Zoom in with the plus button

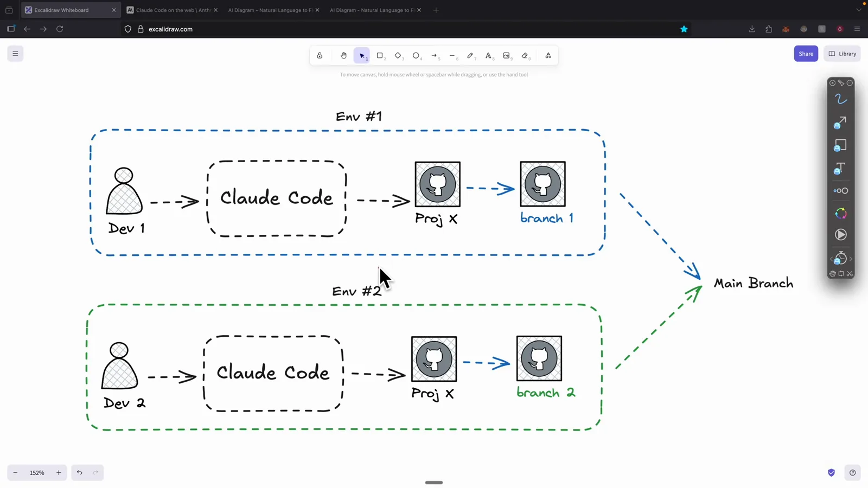59,473
